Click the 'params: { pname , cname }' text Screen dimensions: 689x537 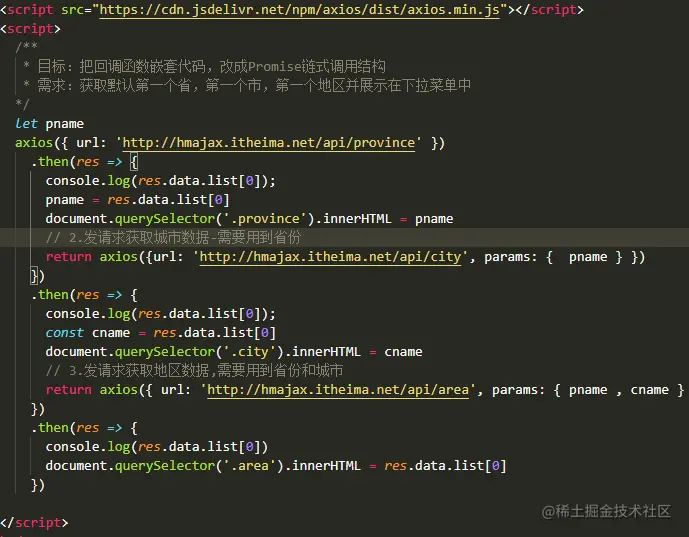[588, 390]
